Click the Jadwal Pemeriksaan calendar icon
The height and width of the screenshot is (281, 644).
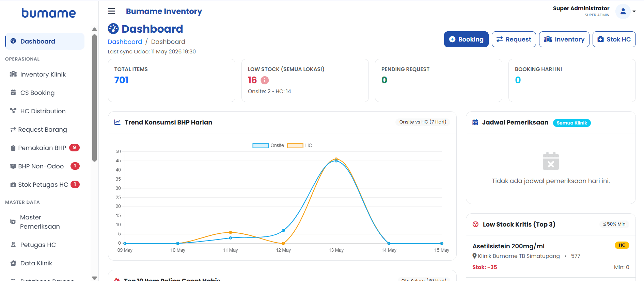pyautogui.click(x=475, y=122)
